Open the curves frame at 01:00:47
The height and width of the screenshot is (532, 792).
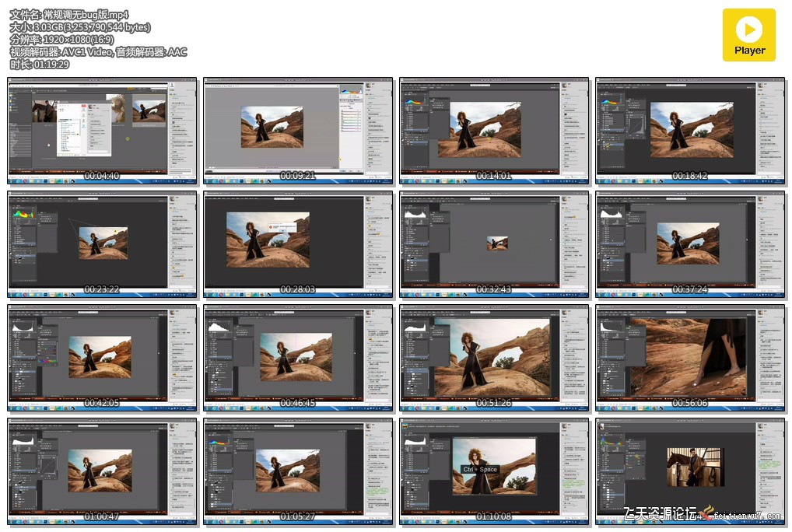102,472
